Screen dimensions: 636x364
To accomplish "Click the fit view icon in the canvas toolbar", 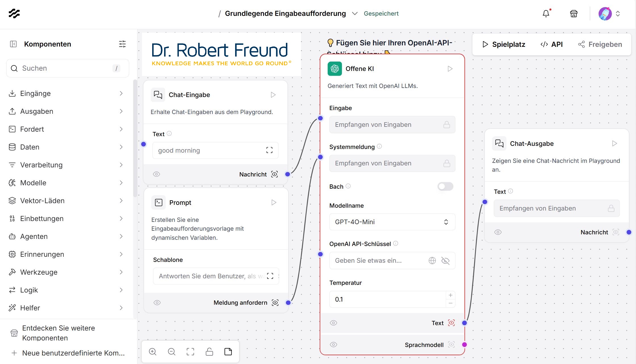I will click(x=190, y=352).
